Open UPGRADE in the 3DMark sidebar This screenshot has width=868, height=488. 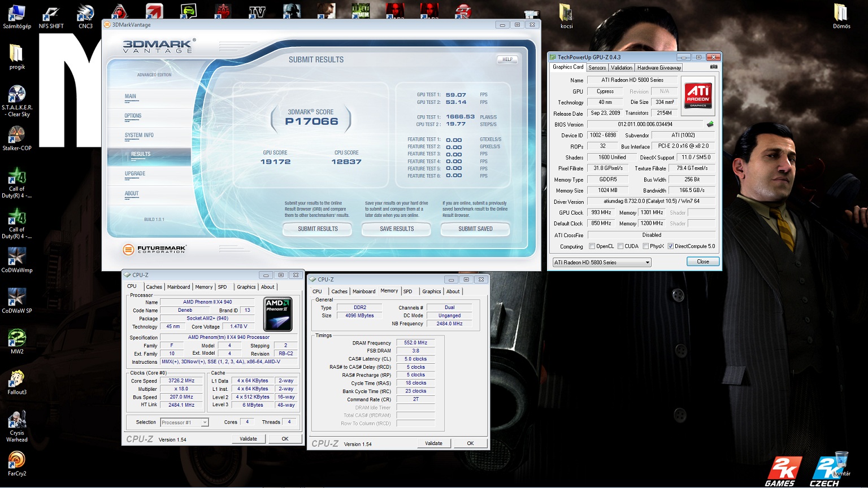pyautogui.click(x=135, y=174)
